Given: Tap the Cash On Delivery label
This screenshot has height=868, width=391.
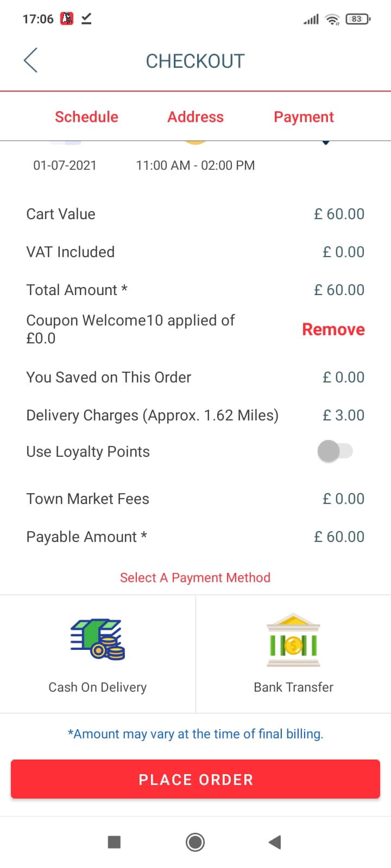Looking at the screenshot, I should coord(98,687).
